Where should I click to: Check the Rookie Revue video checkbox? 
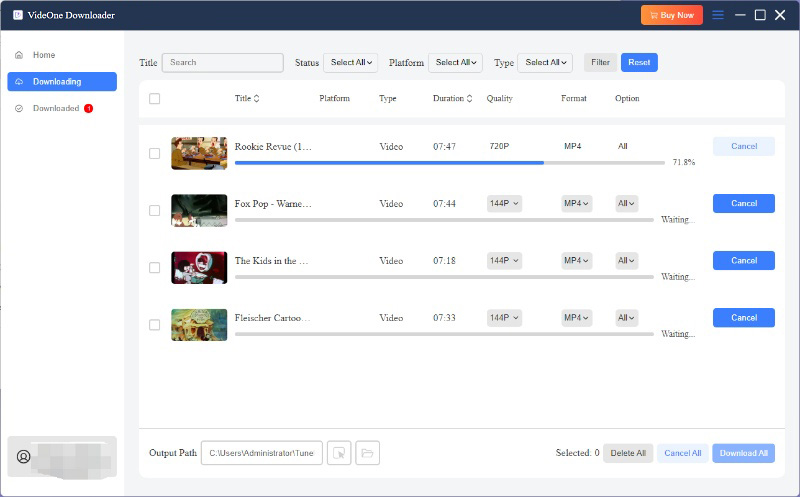click(154, 153)
